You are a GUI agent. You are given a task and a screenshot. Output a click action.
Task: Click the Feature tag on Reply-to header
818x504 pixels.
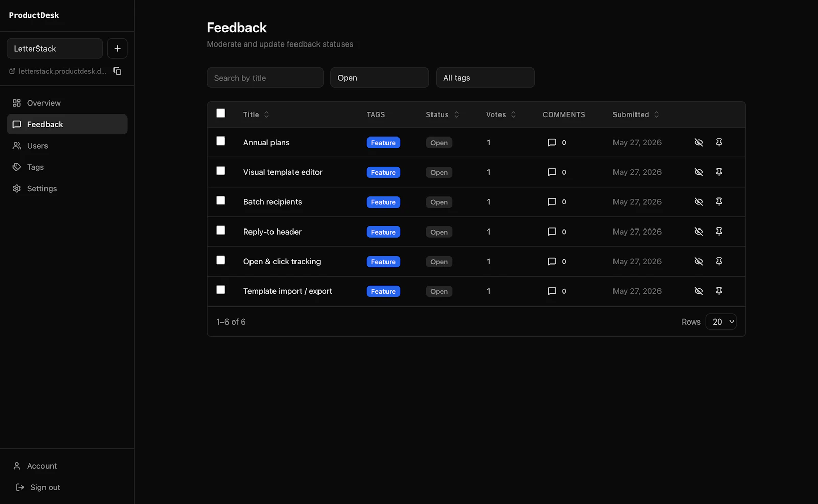[x=383, y=232]
